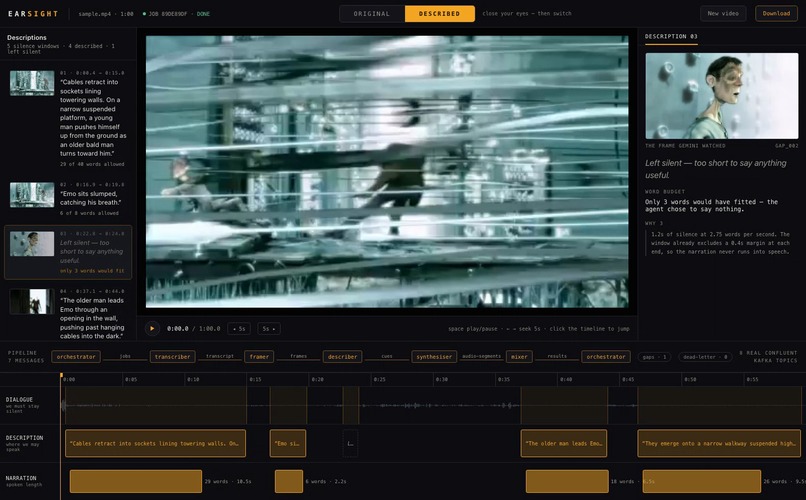Image resolution: width=806 pixels, height=500 pixels.
Task: Click the New video button
Action: click(723, 13)
